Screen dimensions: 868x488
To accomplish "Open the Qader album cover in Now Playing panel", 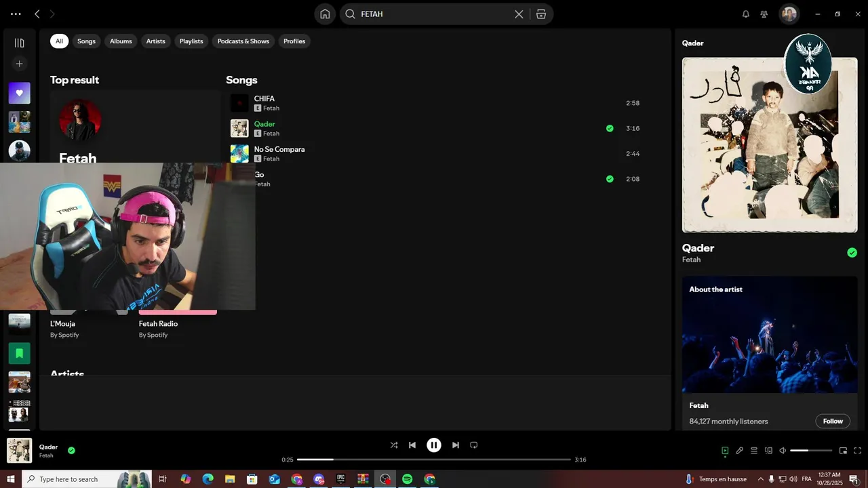I will (x=770, y=145).
